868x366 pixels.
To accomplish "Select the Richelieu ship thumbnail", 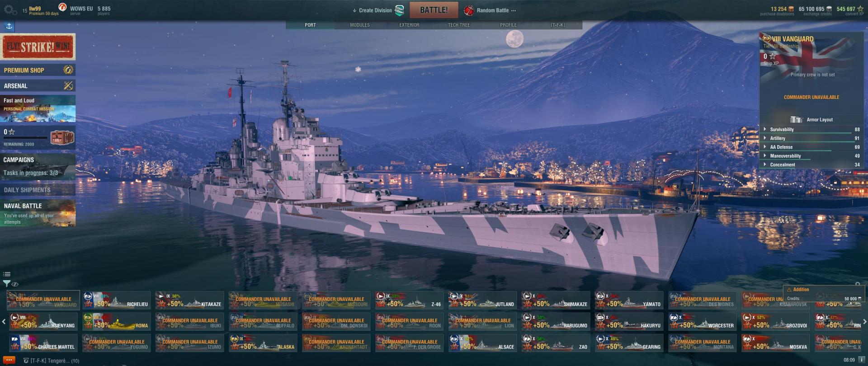I will point(117,300).
